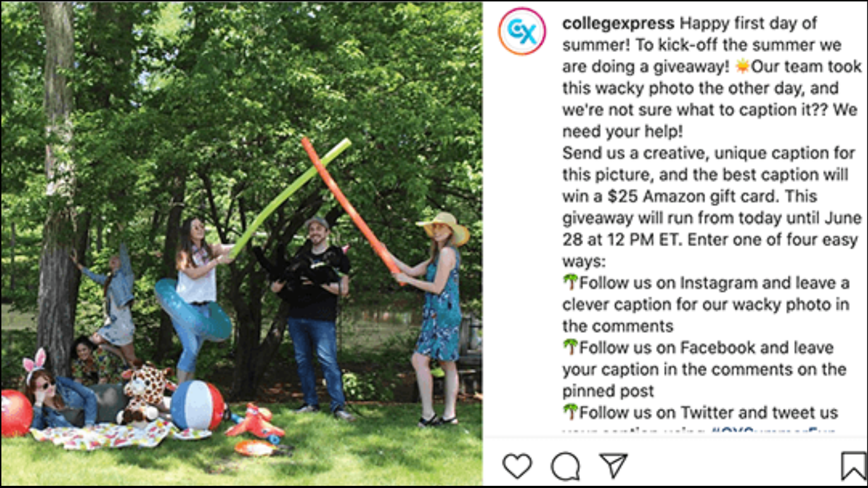The width and height of the screenshot is (868, 488).
Task: Click palm tree emoji before Facebook line
Action: click(570, 347)
